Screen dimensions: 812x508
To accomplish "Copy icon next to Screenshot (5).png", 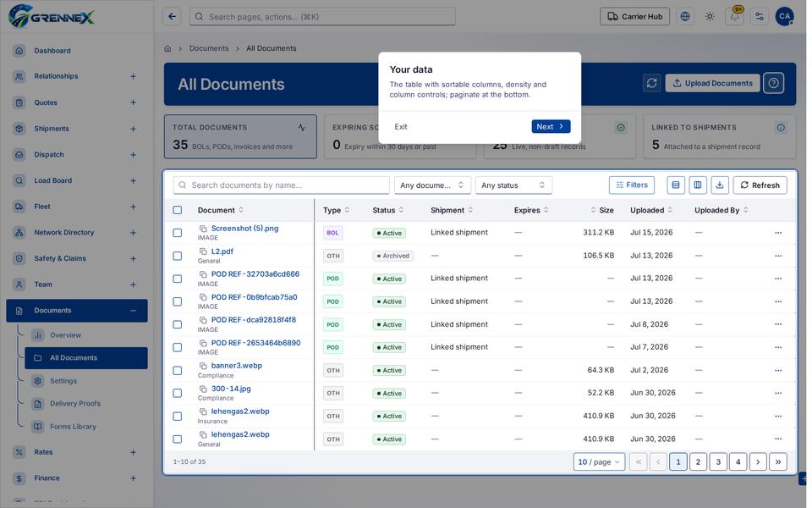I will tap(204, 229).
